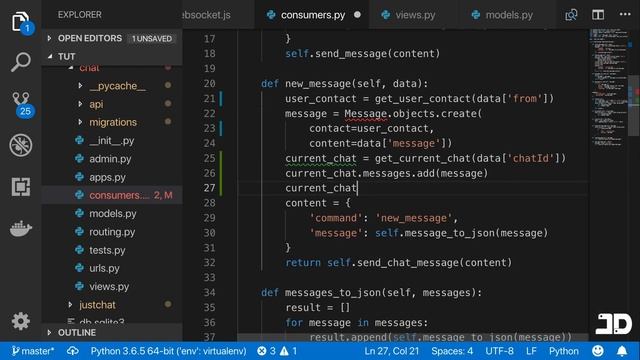Change indentation via Spaces: 4

tap(452, 351)
